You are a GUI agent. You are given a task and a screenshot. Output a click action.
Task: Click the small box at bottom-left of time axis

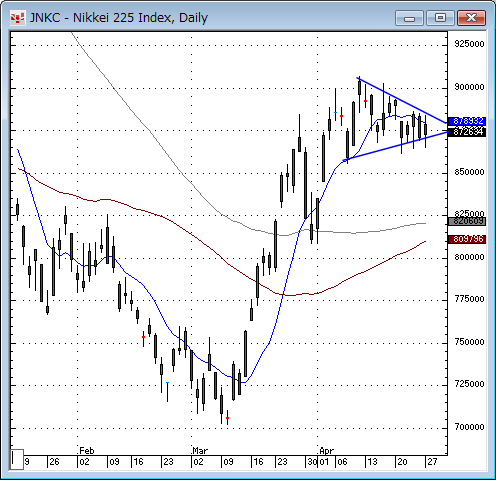(17, 459)
